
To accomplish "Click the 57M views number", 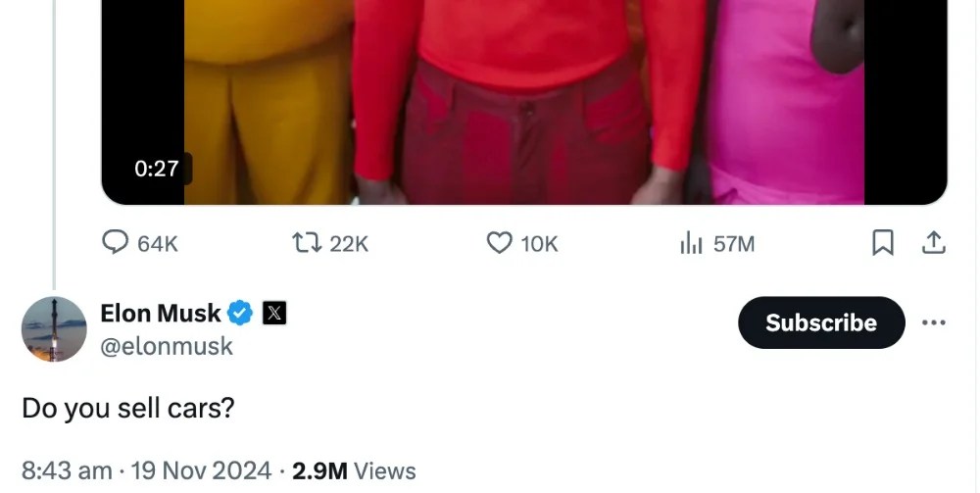I will tap(734, 244).
